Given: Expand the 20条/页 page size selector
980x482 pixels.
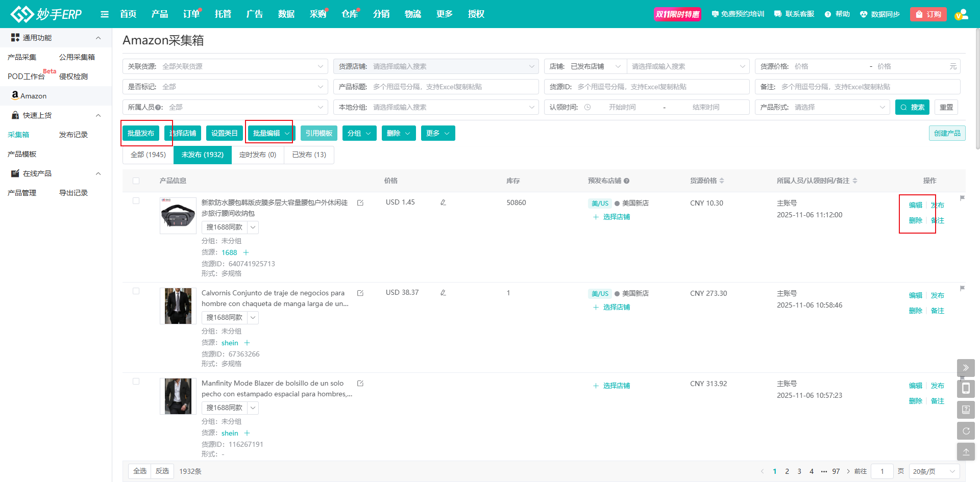Looking at the screenshot, I should tap(934, 471).
